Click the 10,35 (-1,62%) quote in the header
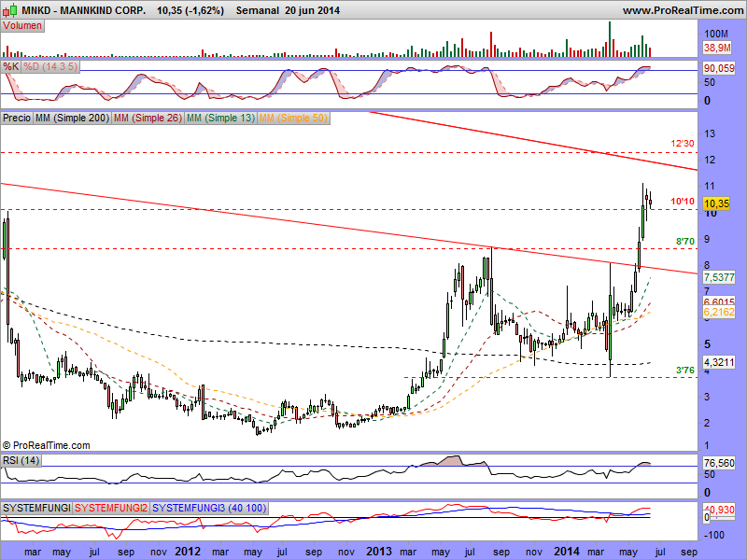The image size is (747, 560). [190, 10]
